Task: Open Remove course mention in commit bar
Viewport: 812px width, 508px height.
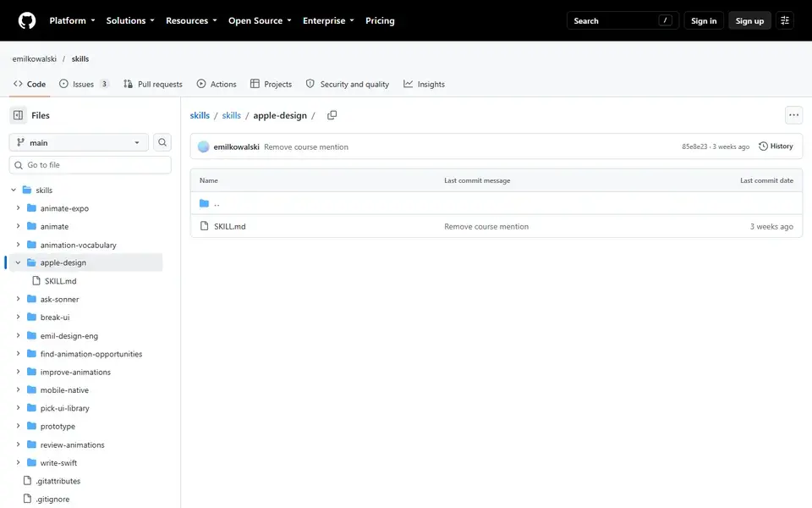Action: click(x=306, y=146)
